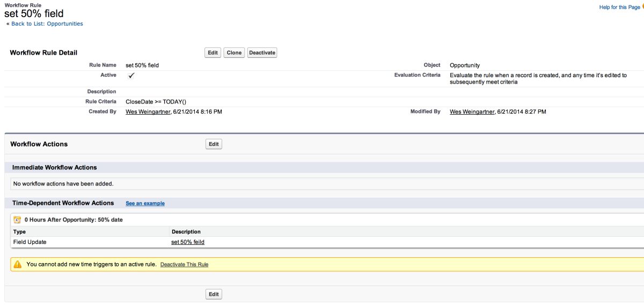Click the Type column header

click(x=19, y=232)
